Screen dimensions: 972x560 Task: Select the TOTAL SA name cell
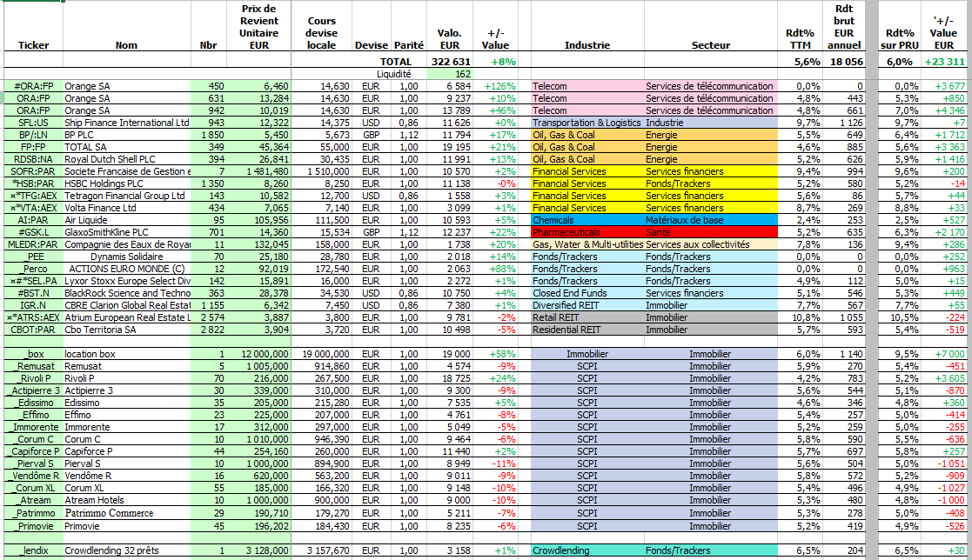pos(126,147)
